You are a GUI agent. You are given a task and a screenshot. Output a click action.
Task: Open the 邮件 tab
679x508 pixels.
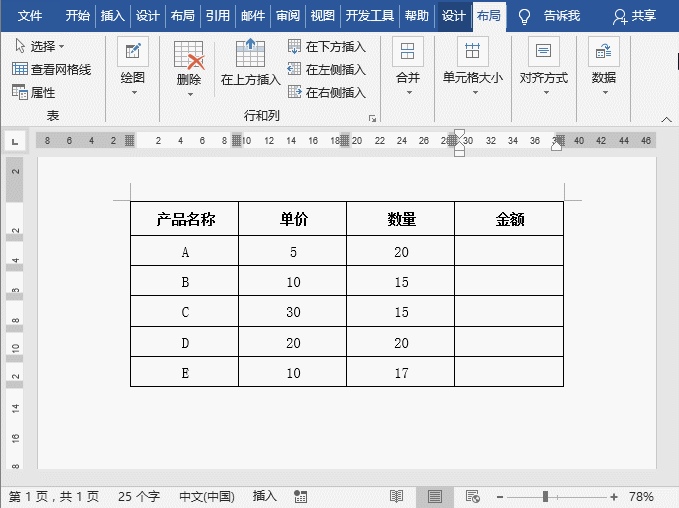click(x=252, y=16)
